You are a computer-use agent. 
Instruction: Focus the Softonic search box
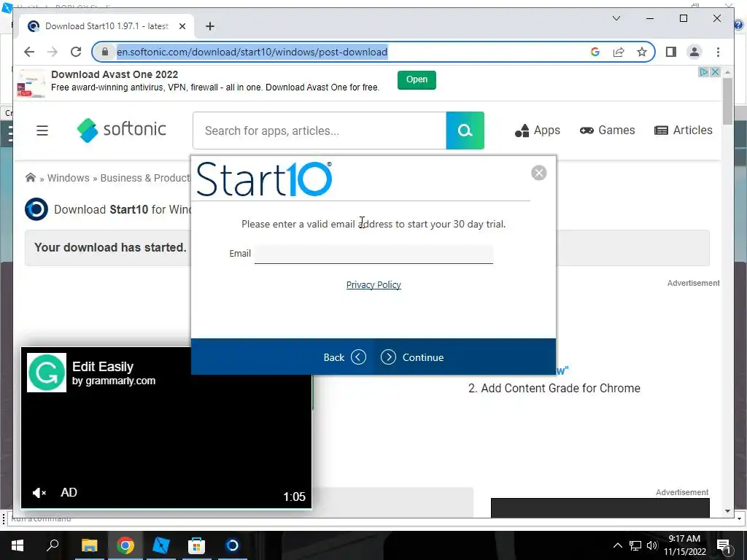[320, 131]
